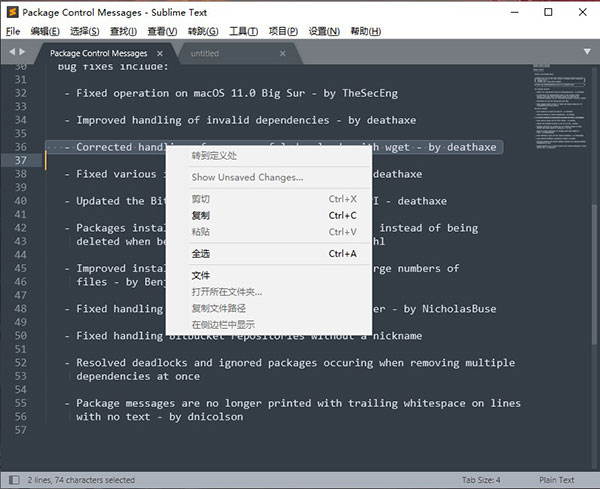Maximize the Sublime Text window
This screenshot has height=489, width=600.
tap(548, 12)
